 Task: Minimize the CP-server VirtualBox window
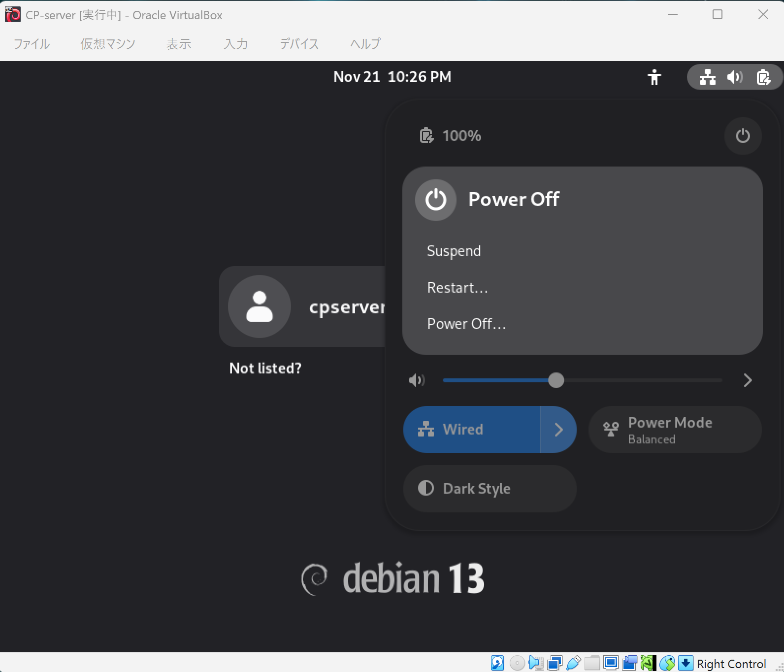pos(673,15)
